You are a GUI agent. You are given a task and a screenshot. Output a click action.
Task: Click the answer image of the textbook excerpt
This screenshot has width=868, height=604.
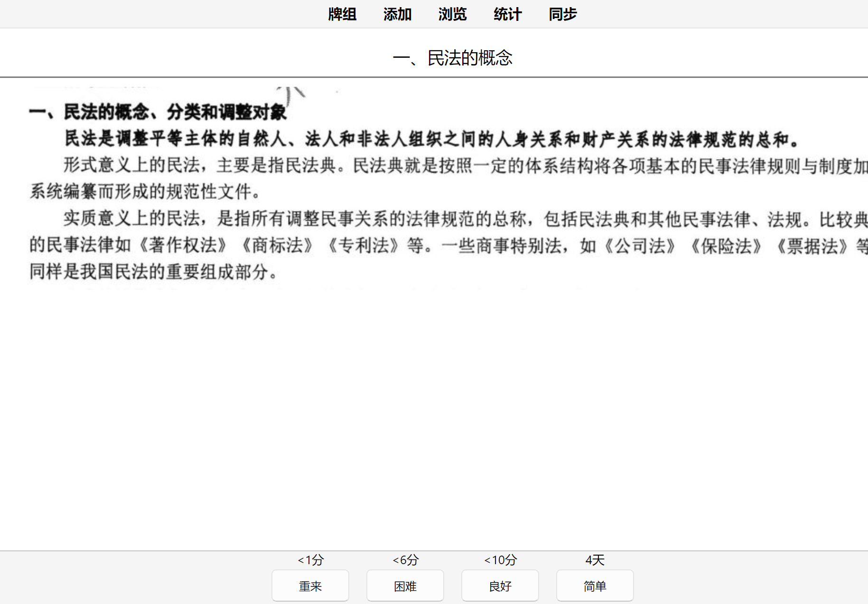click(x=448, y=188)
